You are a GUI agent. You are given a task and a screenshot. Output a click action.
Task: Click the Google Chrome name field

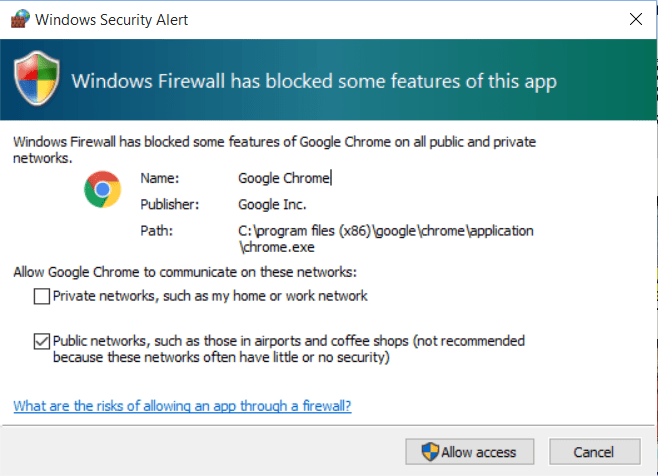tap(284, 178)
